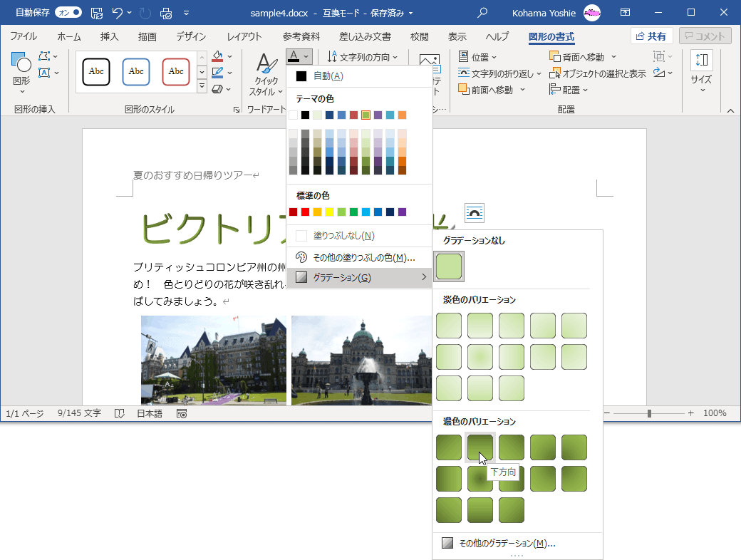Viewport: 741px width, 560px height.
Task: Toggle the AutoSave (自動保存) switch
Action: pos(68,13)
